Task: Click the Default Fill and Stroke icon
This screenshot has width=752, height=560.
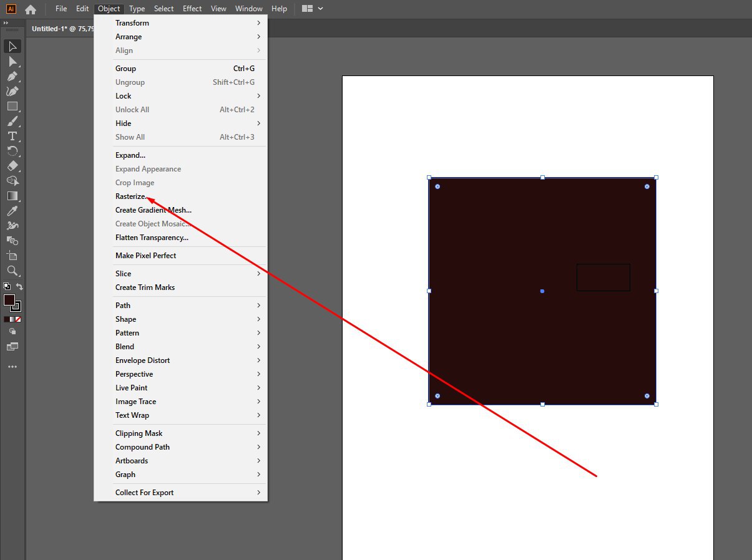Action: (x=7, y=286)
